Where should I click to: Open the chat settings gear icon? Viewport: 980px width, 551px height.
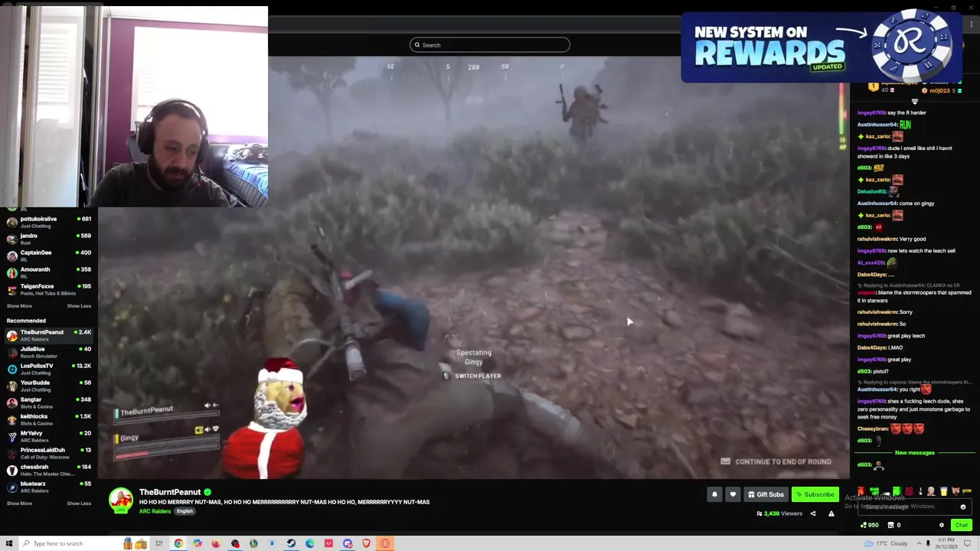[x=942, y=525]
